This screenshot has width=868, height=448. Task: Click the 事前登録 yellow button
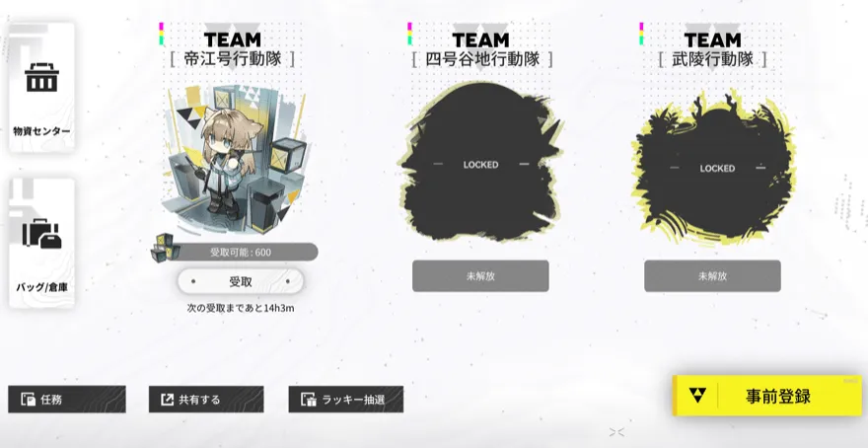click(767, 396)
